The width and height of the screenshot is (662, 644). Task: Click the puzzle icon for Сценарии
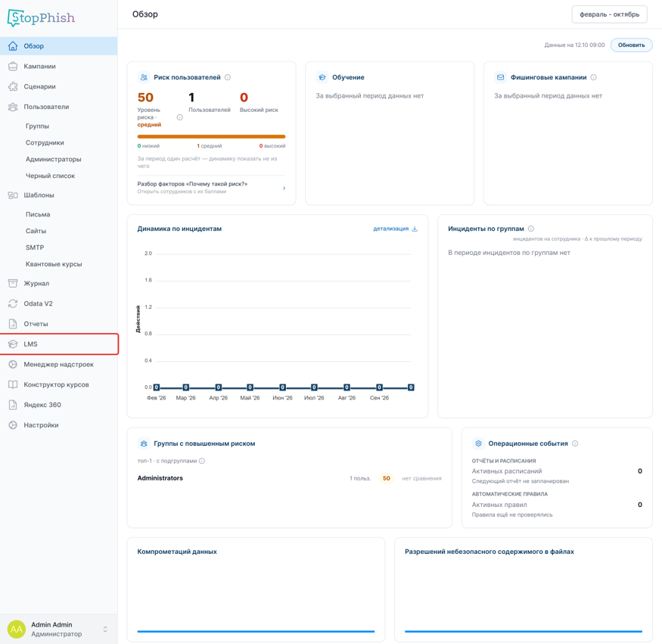(x=13, y=86)
